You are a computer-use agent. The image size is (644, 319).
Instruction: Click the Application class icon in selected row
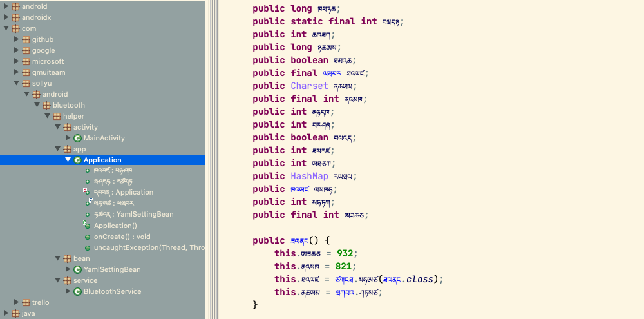pos(77,160)
